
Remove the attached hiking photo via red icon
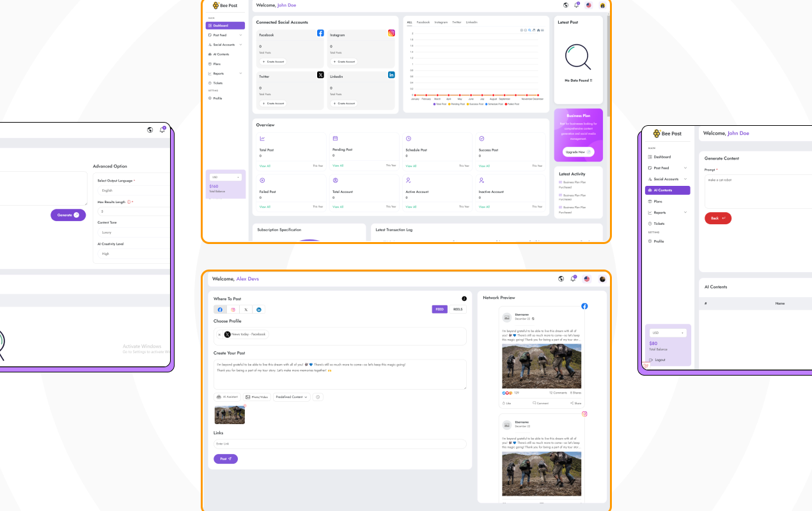click(x=244, y=406)
